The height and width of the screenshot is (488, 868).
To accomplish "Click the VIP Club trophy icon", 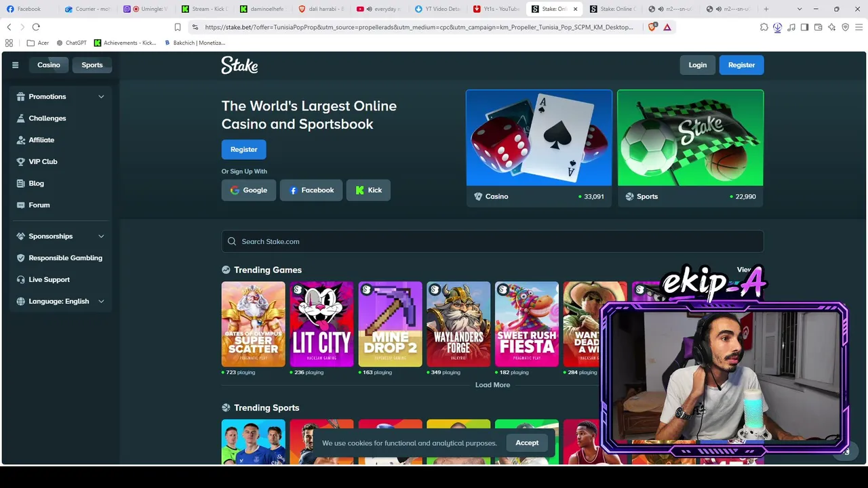I will pyautogui.click(x=20, y=161).
